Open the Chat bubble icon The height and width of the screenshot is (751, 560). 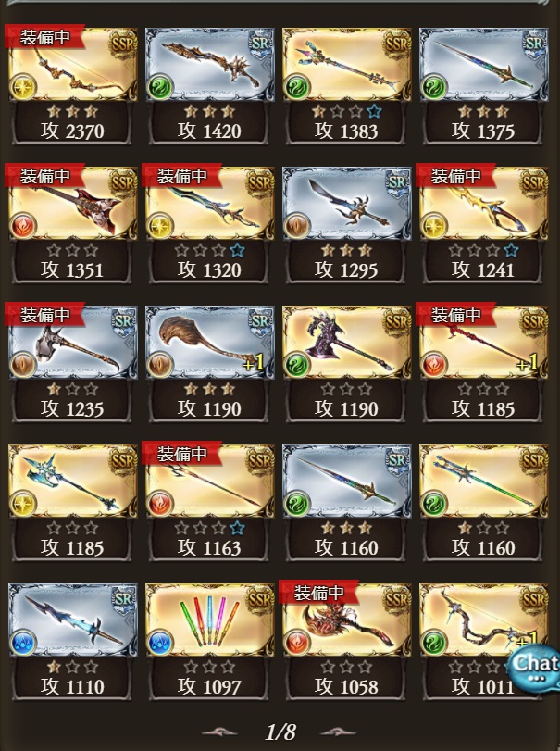click(533, 667)
